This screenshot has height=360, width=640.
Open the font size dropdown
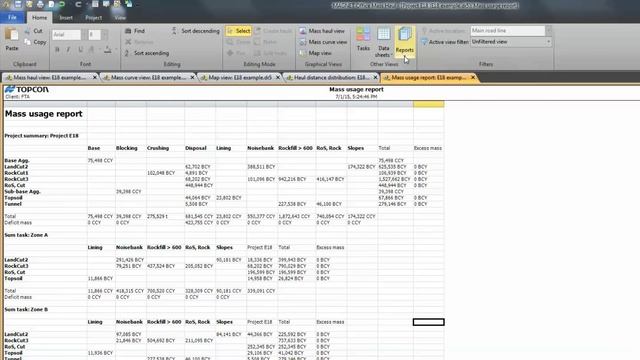click(x=105, y=35)
